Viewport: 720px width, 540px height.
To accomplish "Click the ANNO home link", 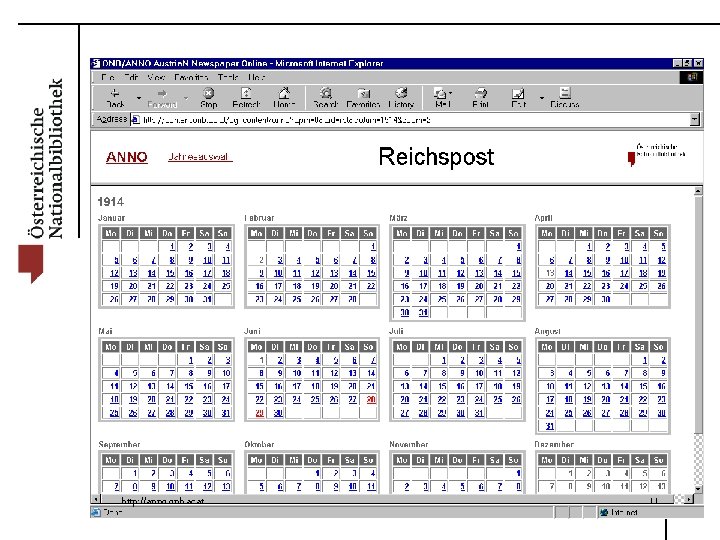I will click(127, 157).
